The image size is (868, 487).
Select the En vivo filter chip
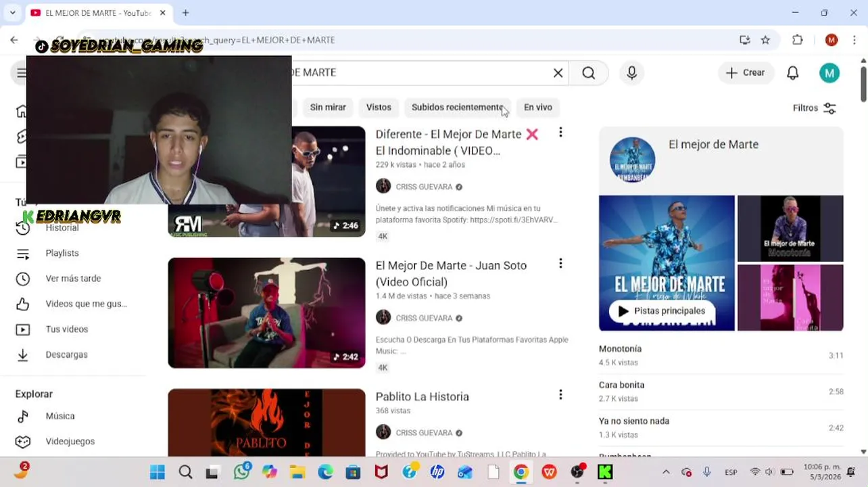[x=538, y=108]
